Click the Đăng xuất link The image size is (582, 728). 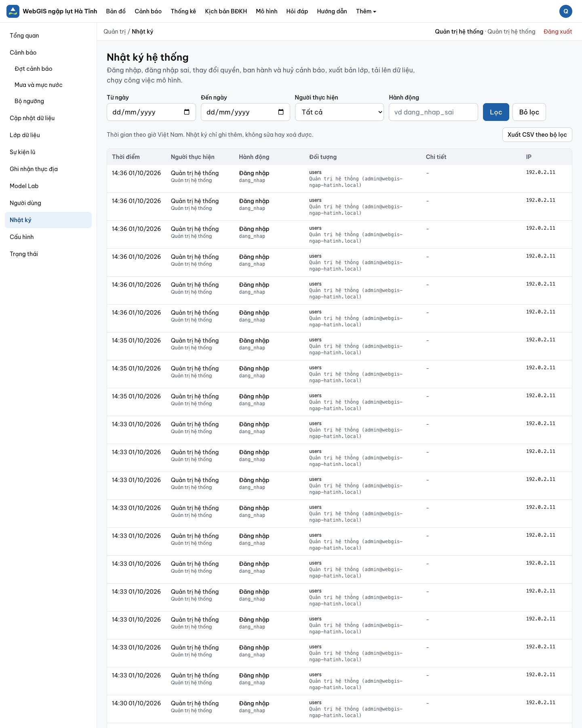(558, 32)
